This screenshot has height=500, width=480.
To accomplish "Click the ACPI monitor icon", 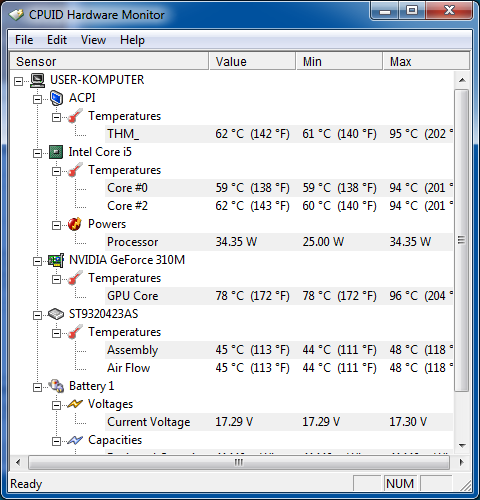I will 56,98.
